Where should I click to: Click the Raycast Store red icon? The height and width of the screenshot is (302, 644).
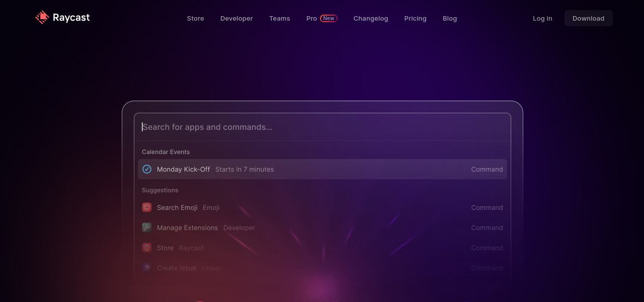pos(147,248)
